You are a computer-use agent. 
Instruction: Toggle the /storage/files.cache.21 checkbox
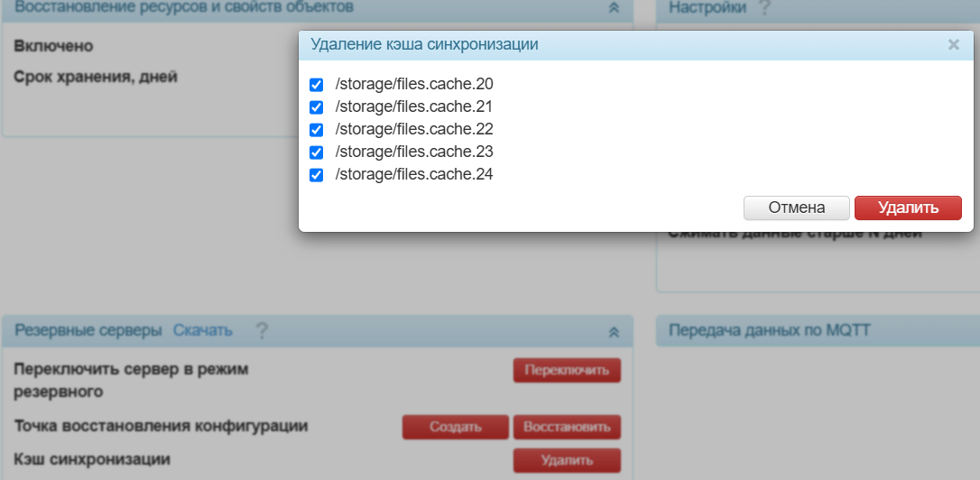316,107
